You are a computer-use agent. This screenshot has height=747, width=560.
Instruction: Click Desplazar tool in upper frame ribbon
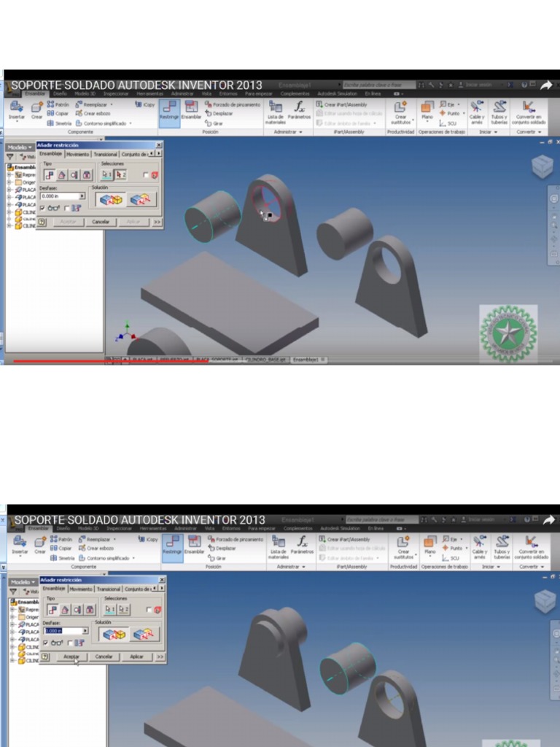tap(219, 113)
